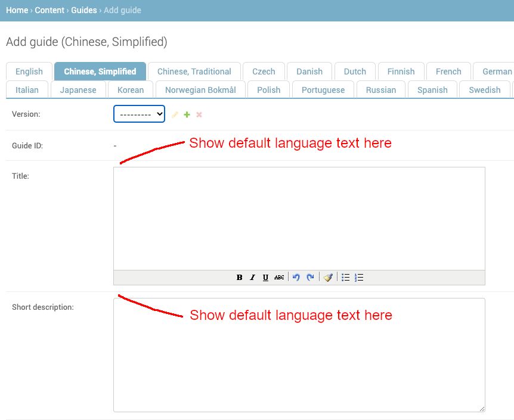Open the Danish language tab
The width and height of the screenshot is (514, 420).
point(309,71)
